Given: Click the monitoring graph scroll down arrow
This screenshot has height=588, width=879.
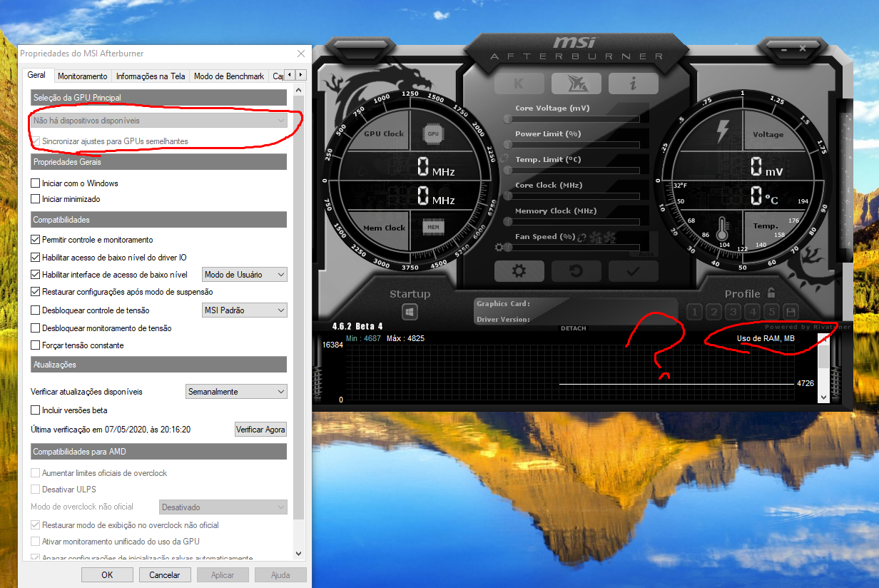Looking at the screenshot, I should coord(823,397).
